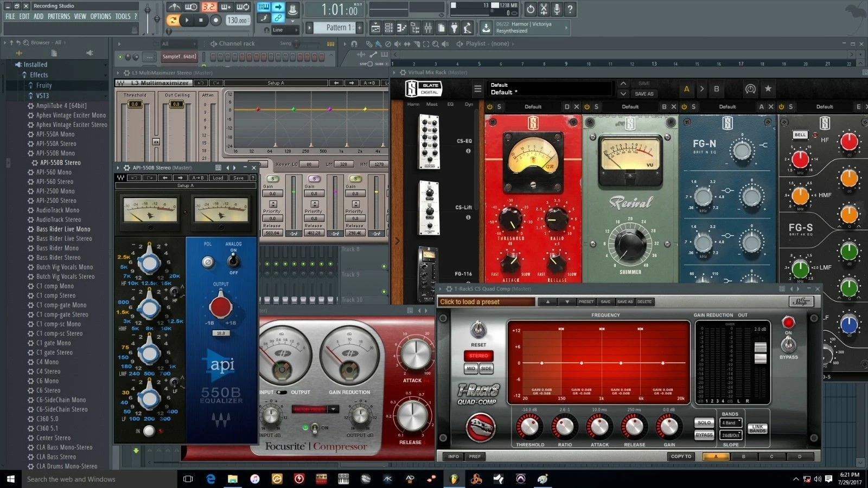The height and width of the screenshot is (488, 868).
Task: Open the OPTIONS menu
Action: pos(100,17)
